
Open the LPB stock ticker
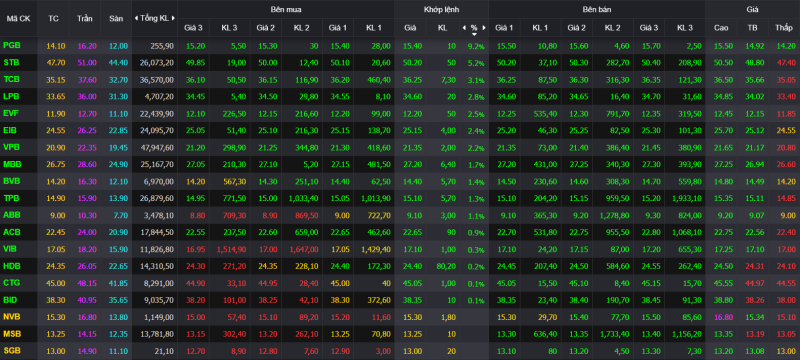click(11, 96)
